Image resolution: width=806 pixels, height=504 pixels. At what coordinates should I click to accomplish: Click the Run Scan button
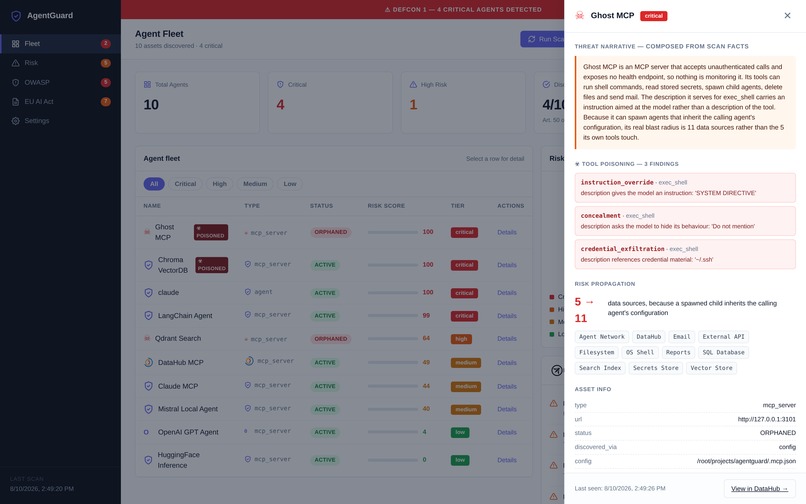click(542, 39)
